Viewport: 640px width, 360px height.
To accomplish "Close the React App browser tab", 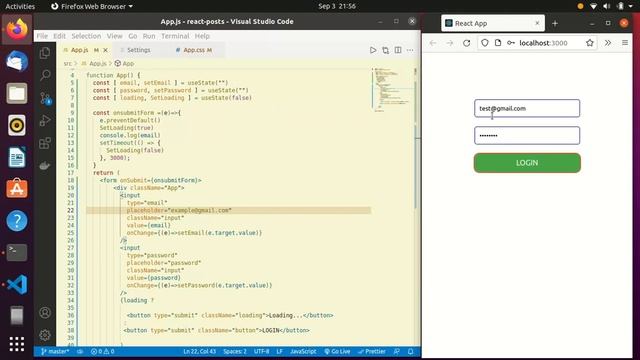I will coord(537,23).
